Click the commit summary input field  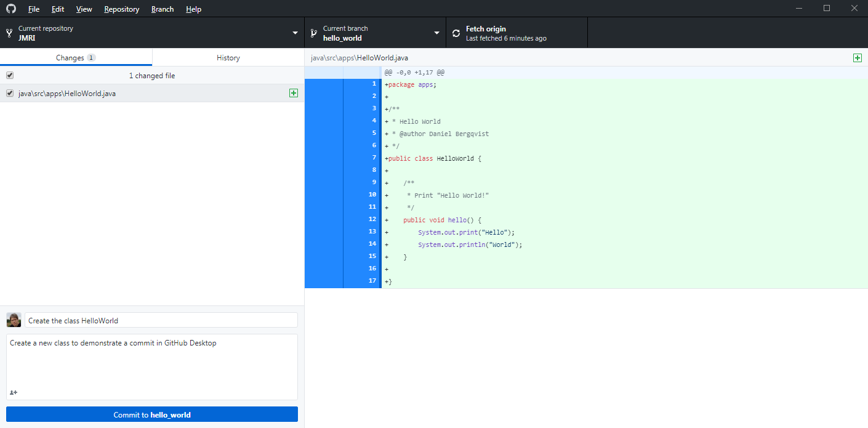coord(161,320)
